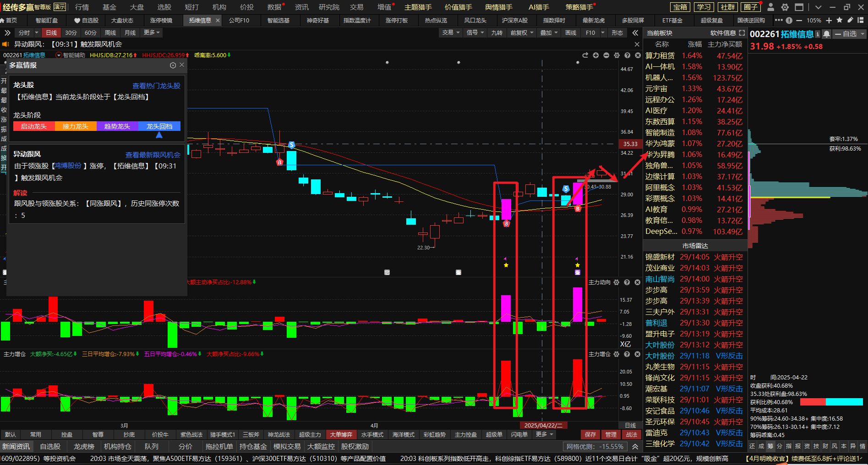Expand left sidebar with double-arrow icon
Screen dimensions: 868x465
[7, 33]
